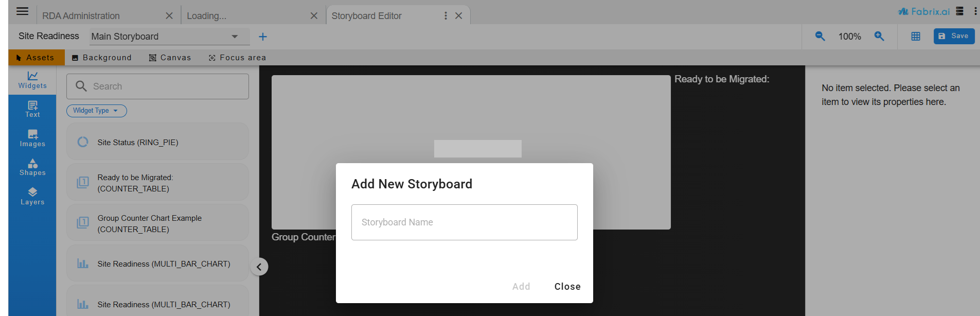Screen dimensions: 980x316
Task: Open the hamburger main menu
Action: [22, 11]
